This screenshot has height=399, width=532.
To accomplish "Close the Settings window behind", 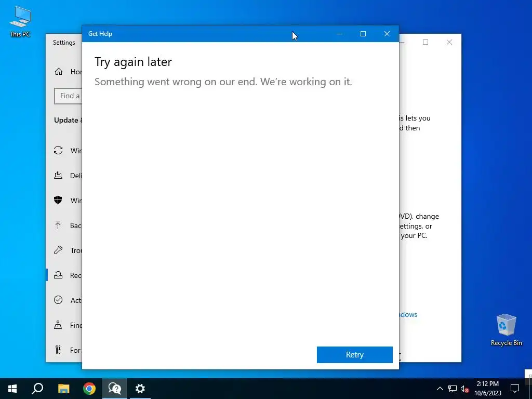I will (x=449, y=42).
